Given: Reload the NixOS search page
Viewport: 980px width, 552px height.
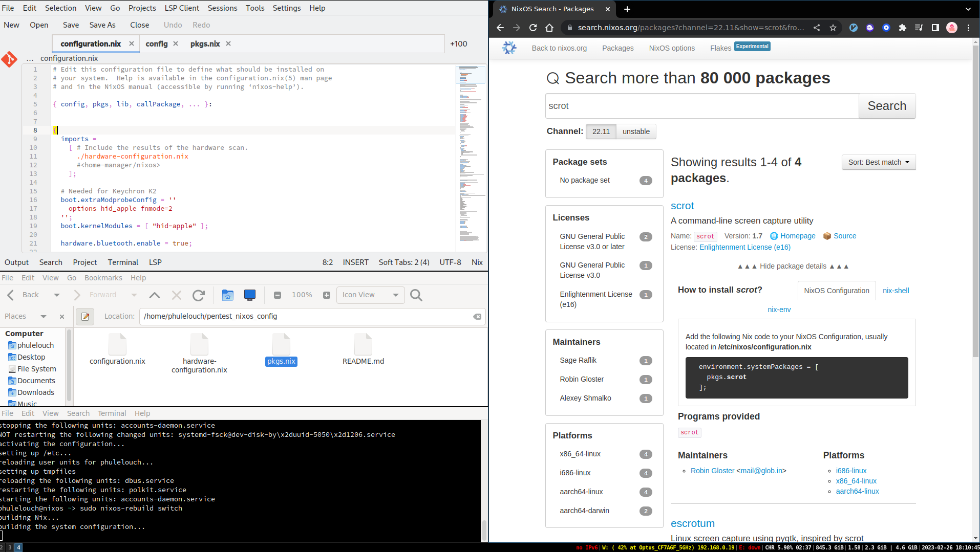Looking at the screenshot, I should (533, 28).
